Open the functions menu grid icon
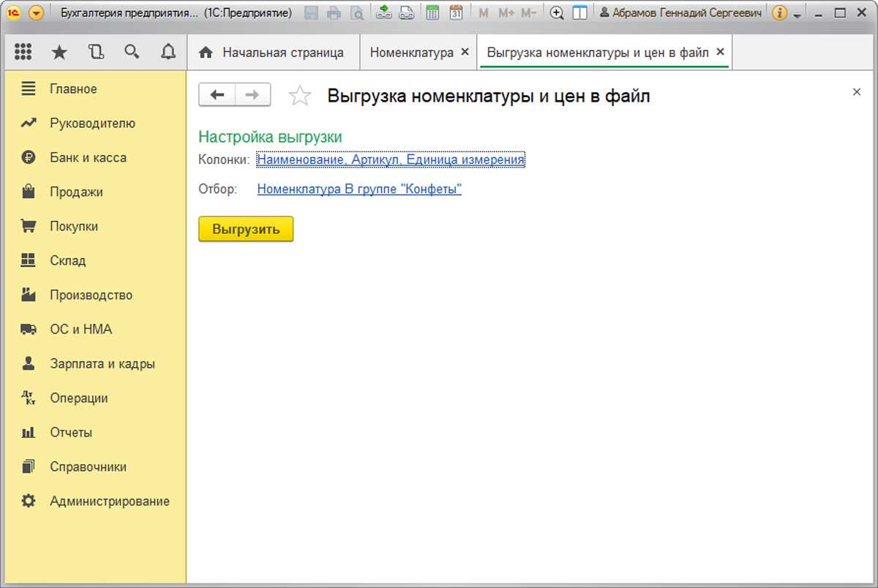The image size is (878, 588). [23, 52]
